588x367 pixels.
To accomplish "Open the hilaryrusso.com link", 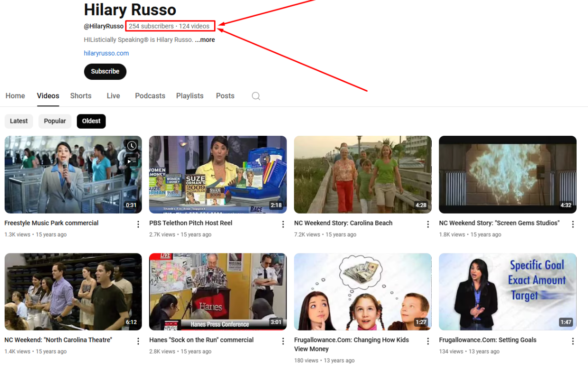I will point(106,53).
